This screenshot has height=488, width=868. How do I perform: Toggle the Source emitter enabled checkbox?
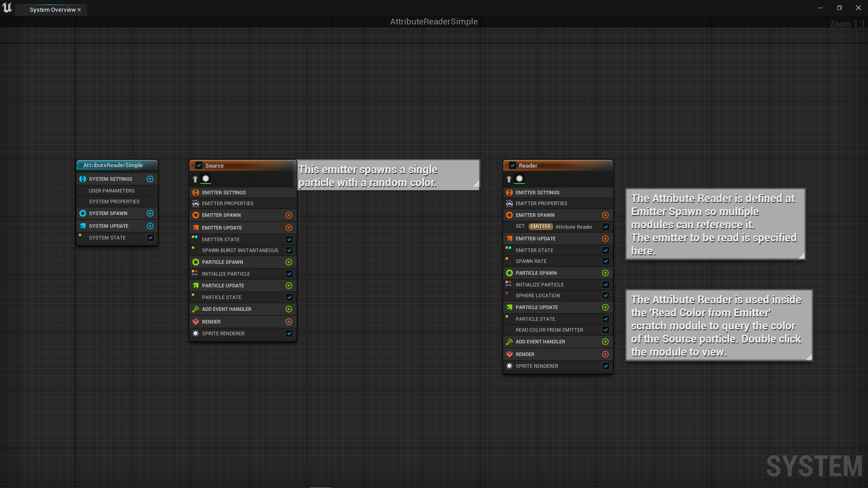point(199,165)
